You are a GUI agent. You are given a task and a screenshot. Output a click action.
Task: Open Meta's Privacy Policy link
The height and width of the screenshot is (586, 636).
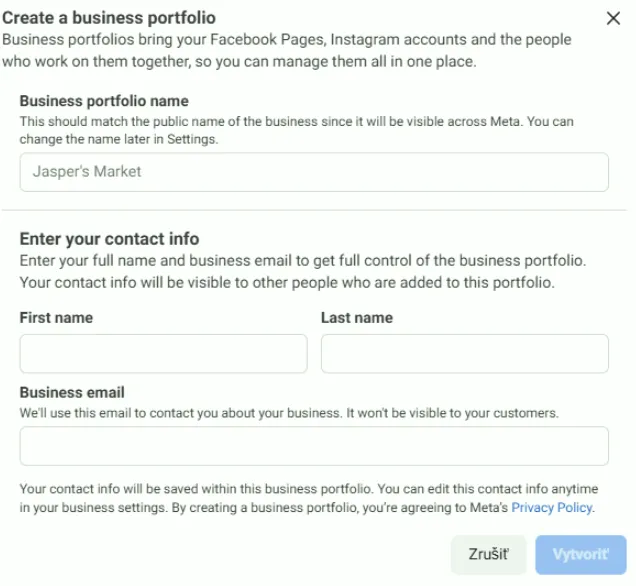(x=552, y=508)
